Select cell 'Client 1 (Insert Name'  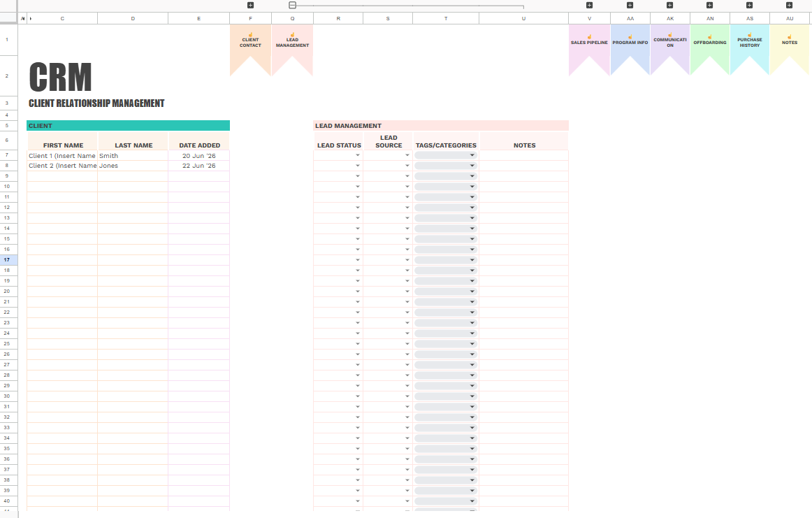[62, 155]
